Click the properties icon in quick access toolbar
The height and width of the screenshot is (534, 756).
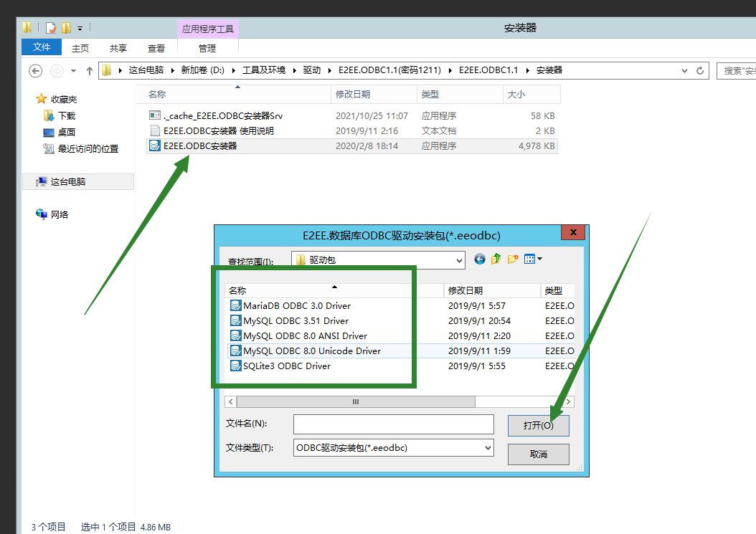[51, 28]
